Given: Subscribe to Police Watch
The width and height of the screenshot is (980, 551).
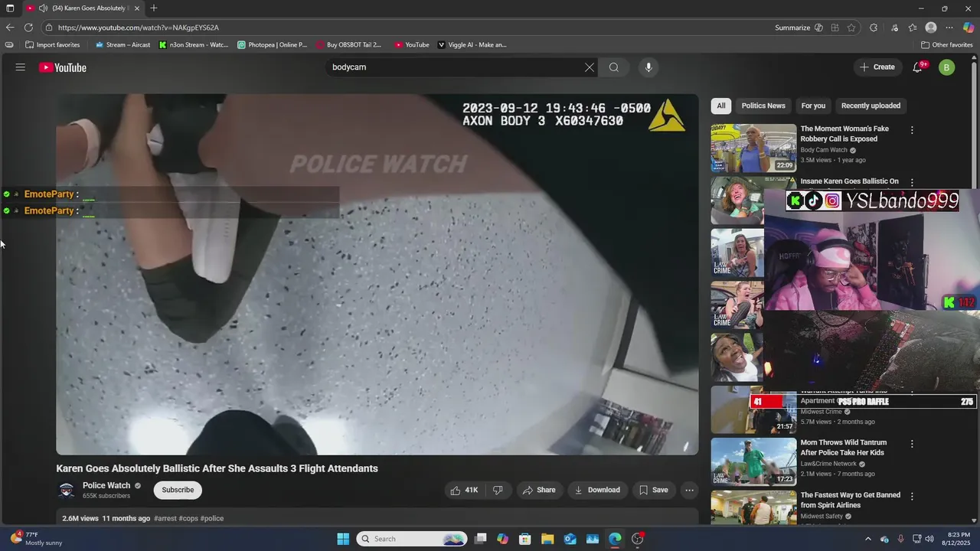Looking at the screenshot, I should click(178, 490).
